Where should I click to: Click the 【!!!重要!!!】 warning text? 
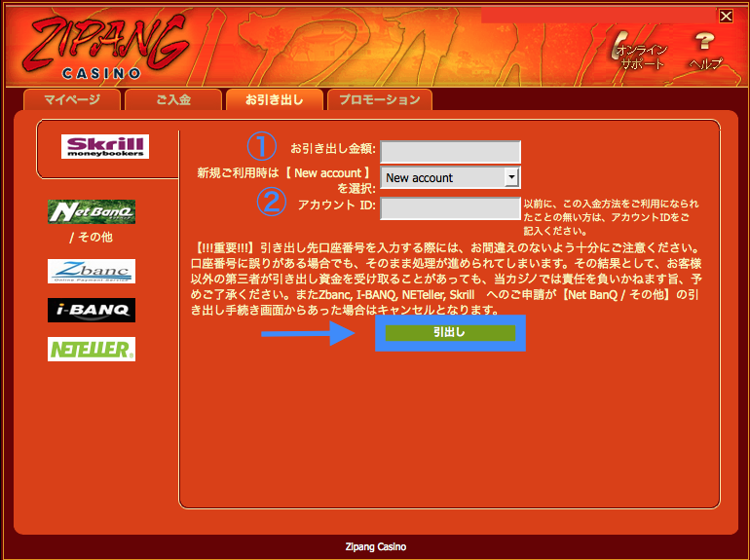click(x=224, y=247)
